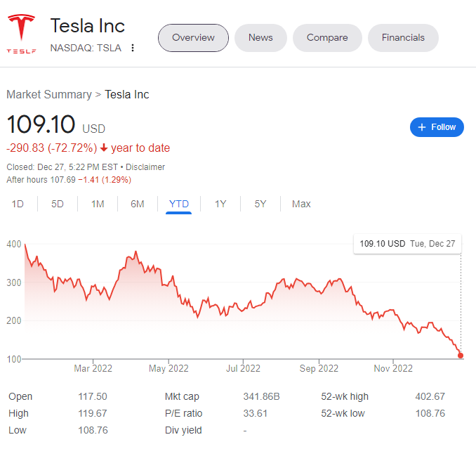Viewport: 476px width, 449px height.
Task: Switch chart to 1Y range
Action: point(220,204)
